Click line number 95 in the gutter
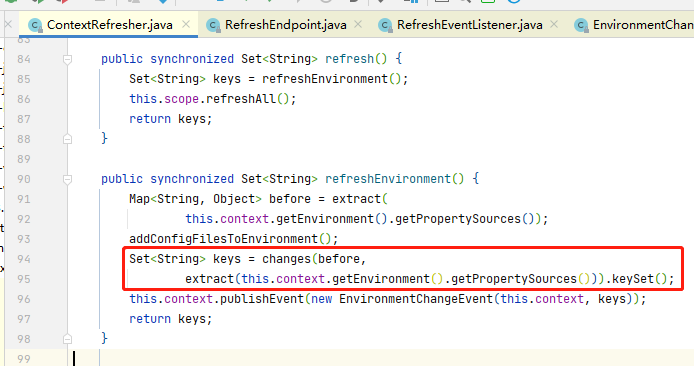 click(24, 279)
